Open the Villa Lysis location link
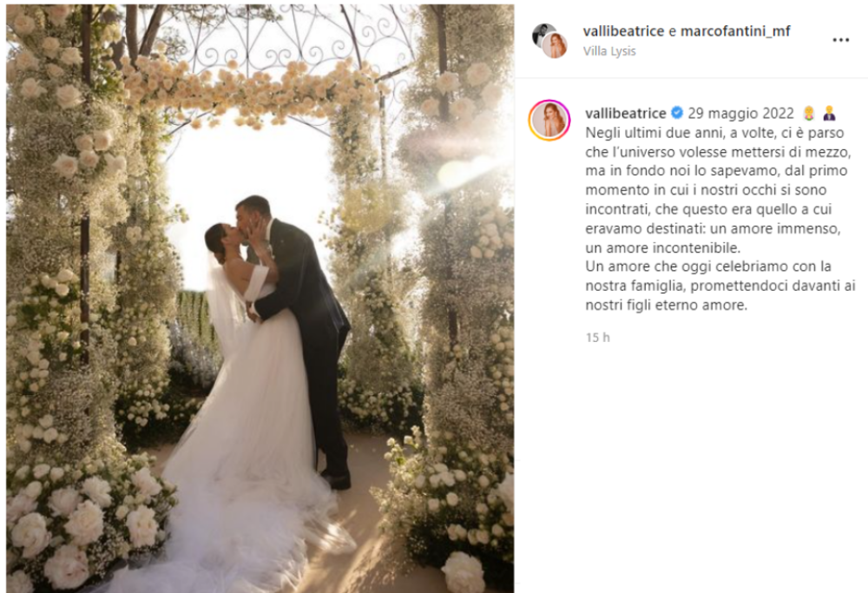Image resolution: width=868 pixels, height=593 pixels. coord(609,51)
